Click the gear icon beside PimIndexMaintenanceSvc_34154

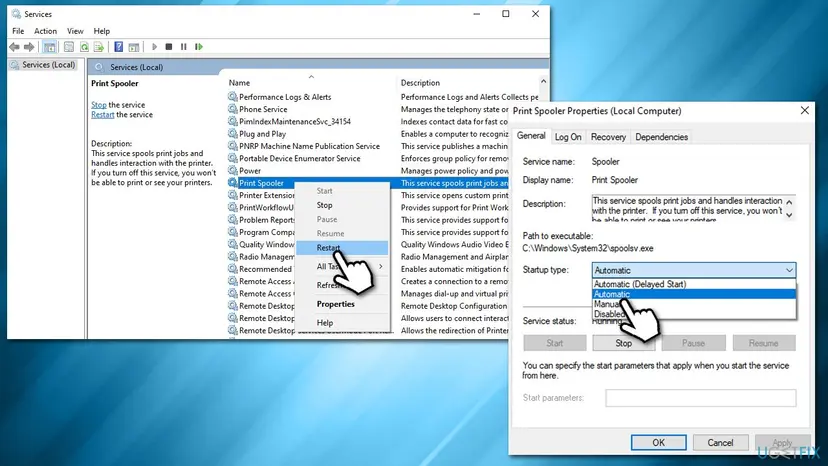pos(232,121)
